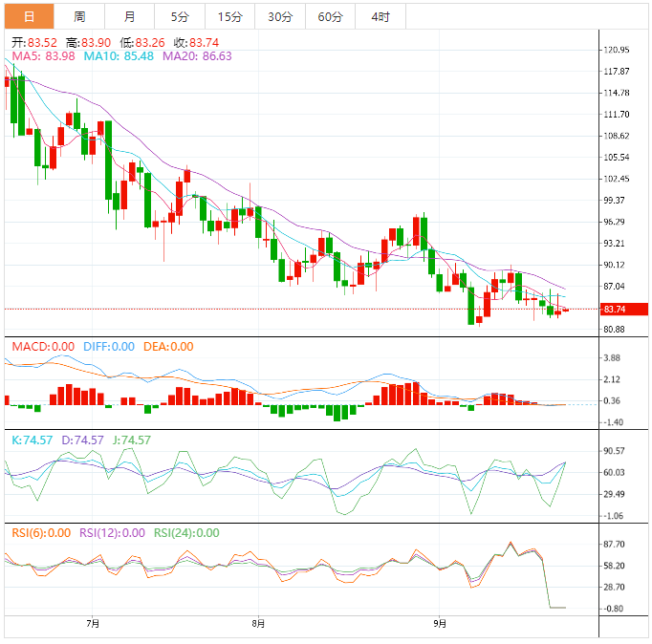Image resolution: width=652 pixels, height=644 pixels.
Task: Open the 30分 interval tab
Action: 280,16
